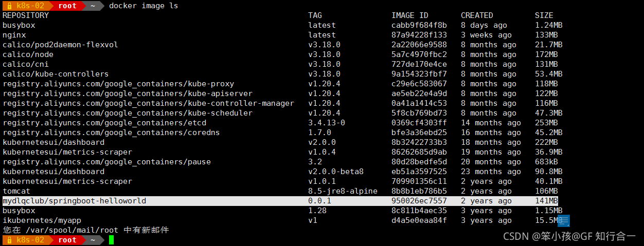Click the kube-controller-manager repository name
The width and height of the screenshot is (644, 246).
(x=148, y=103)
